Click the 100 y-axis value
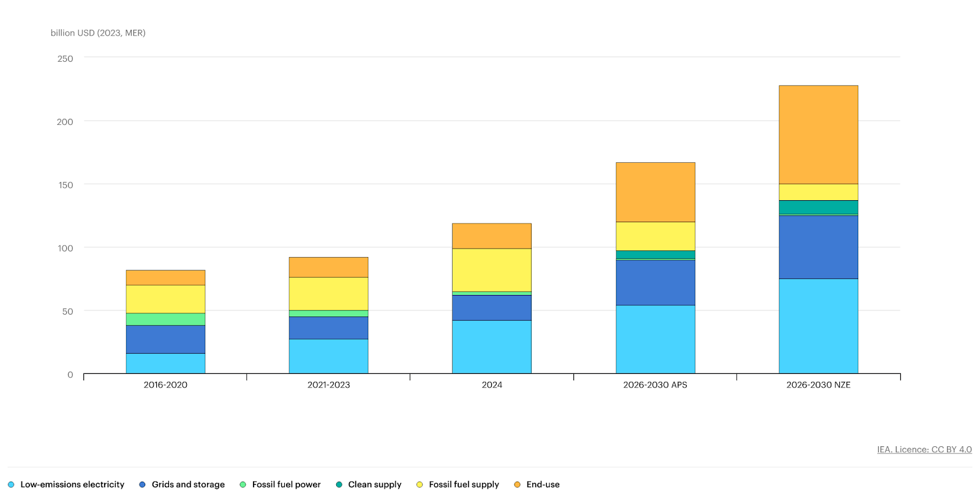Image resolution: width=980 pixels, height=497 pixels. [x=66, y=248]
